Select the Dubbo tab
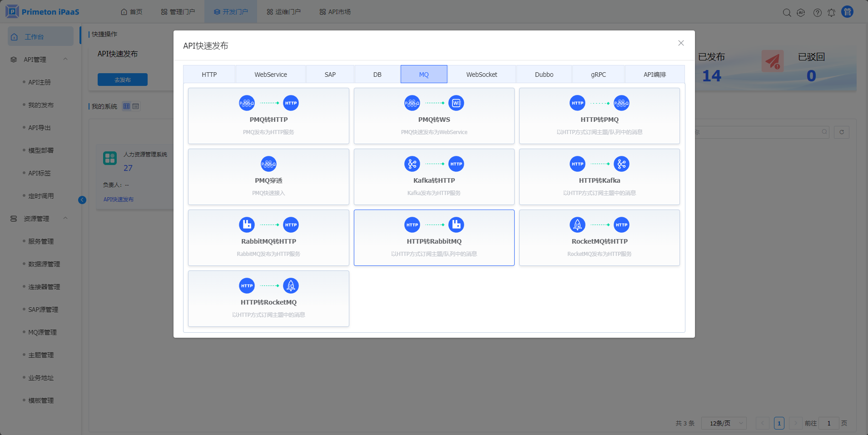The width and height of the screenshot is (868, 435). (x=544, y=75)
